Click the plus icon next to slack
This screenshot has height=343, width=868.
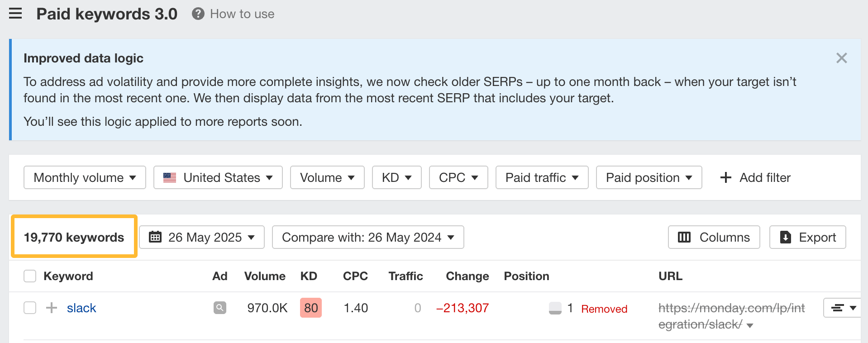(52, 308)
